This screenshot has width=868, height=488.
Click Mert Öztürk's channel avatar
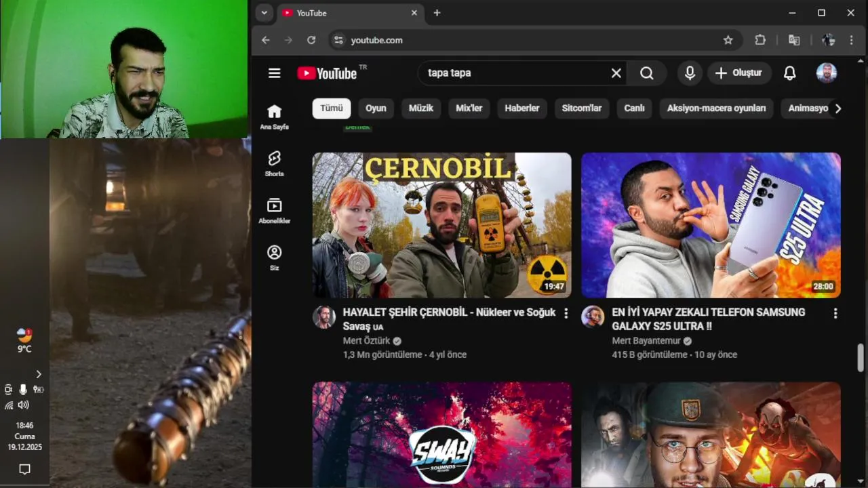(x=324, y=317)
